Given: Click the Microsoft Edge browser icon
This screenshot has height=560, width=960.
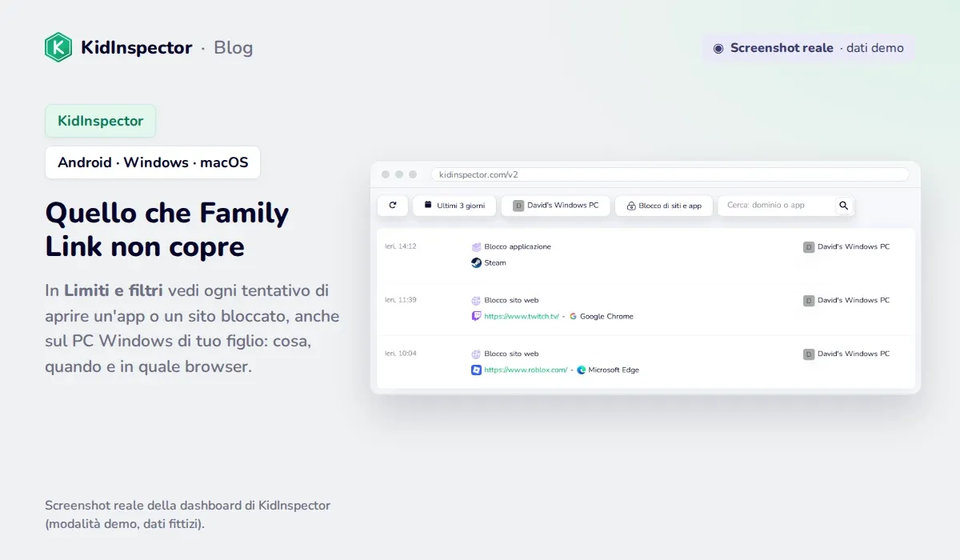Looking at the screenshot, I should (582, 370).
